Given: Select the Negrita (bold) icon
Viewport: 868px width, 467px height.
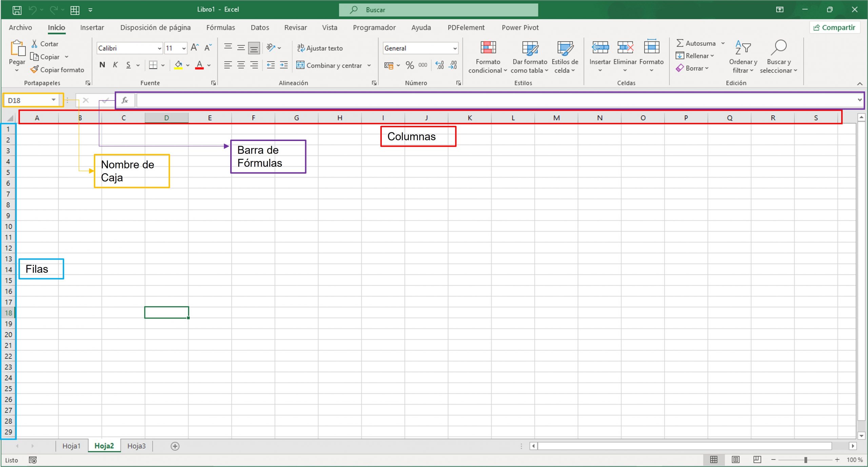Looking at the screenshot, I should point(102,65).
